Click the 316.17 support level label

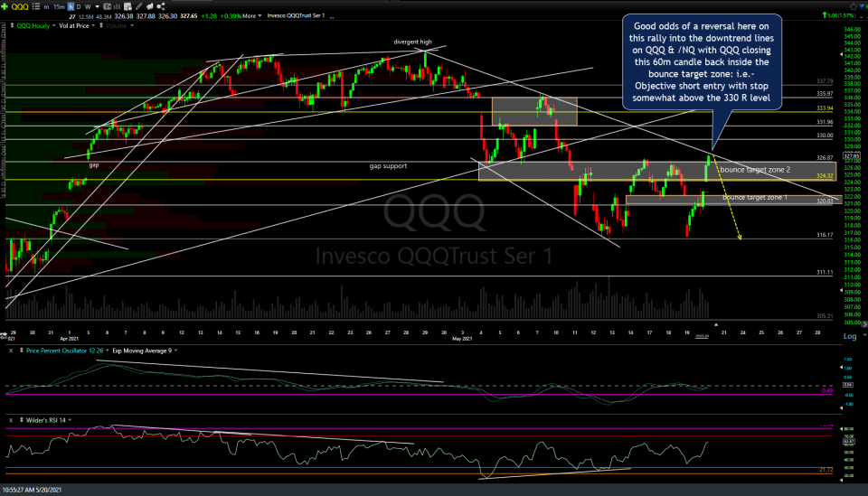(x=825, y=235)
